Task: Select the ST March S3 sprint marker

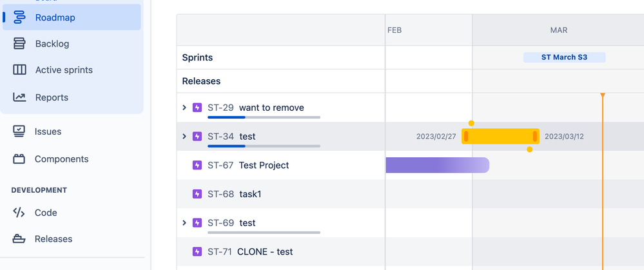Action: pos(564,57)
